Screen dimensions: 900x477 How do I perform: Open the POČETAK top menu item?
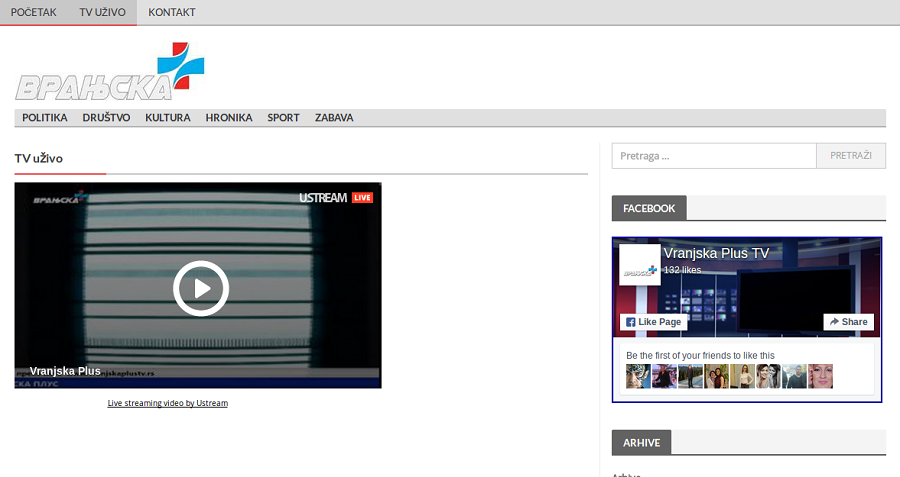33,12
